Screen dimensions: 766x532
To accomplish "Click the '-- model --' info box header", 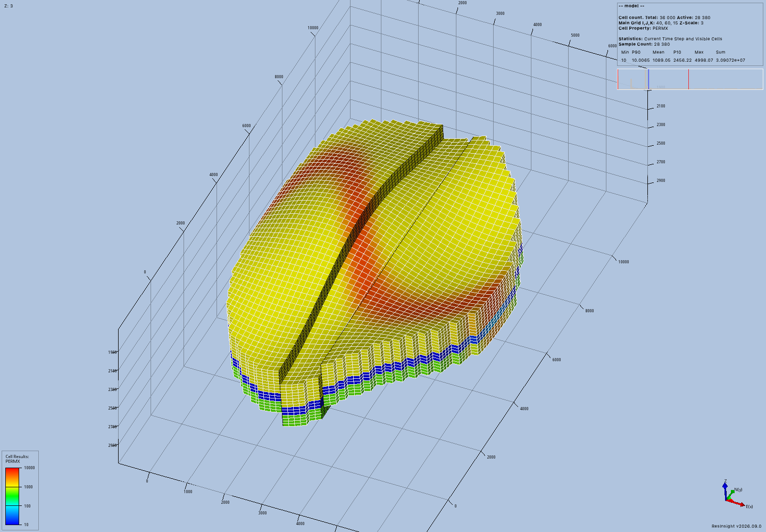I will click(x=631, y=5).
